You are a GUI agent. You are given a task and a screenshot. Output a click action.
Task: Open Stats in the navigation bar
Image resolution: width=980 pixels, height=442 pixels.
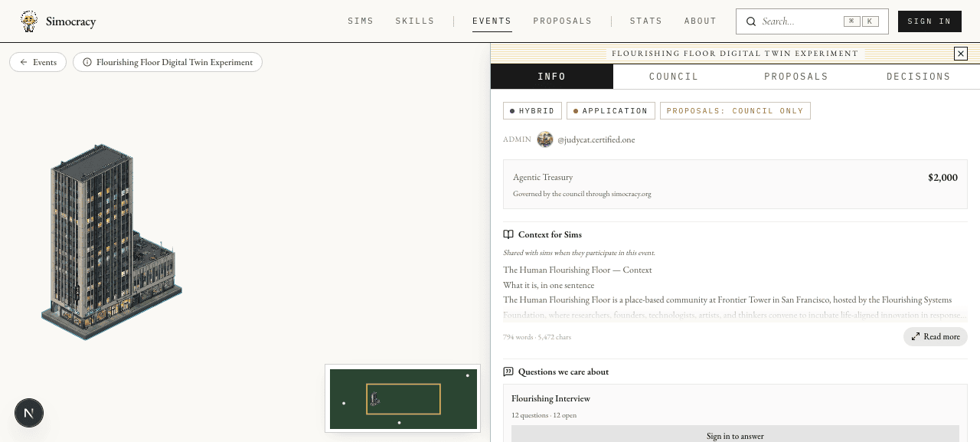tap(646, 21)
